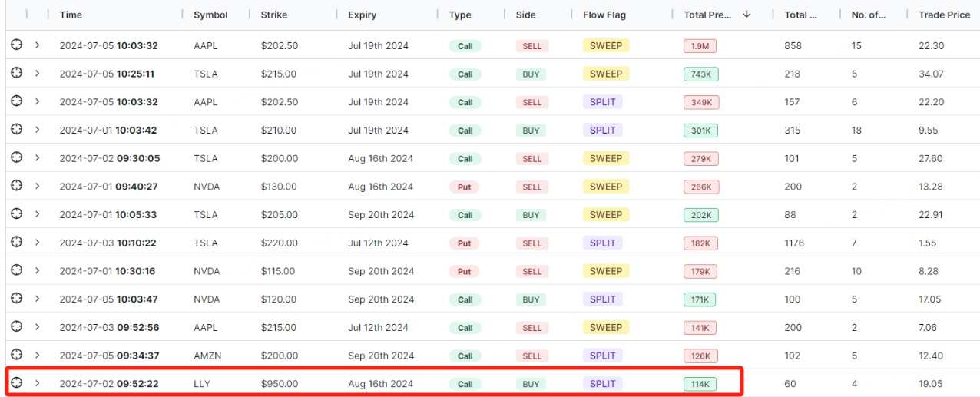980x397 pixels.
Task: Expand the NVDA 10:03:47 row chevron
Action: point(37,299)
